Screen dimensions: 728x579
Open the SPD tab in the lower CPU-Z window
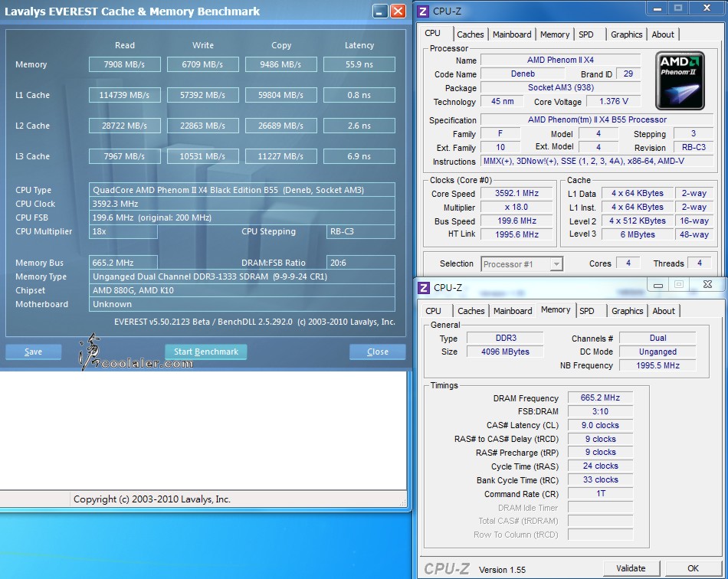click(x=587, y=311)
